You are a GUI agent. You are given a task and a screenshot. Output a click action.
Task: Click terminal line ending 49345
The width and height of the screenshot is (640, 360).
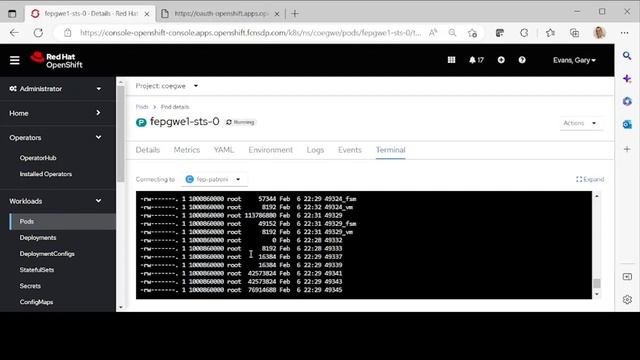click(241, 290)
